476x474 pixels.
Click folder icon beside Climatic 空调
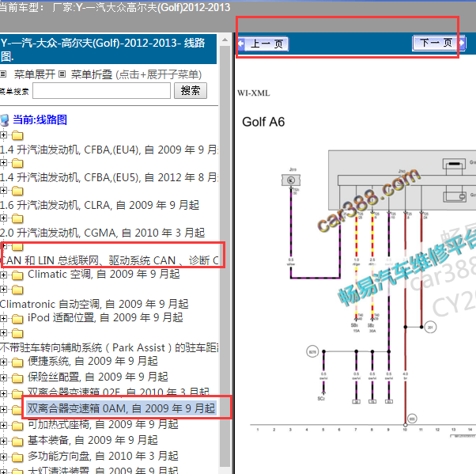[17, 275]
